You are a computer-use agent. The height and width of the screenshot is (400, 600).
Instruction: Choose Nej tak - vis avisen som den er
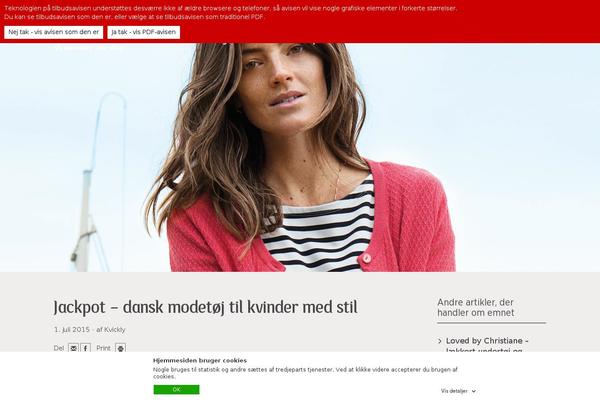coord(54,32)
